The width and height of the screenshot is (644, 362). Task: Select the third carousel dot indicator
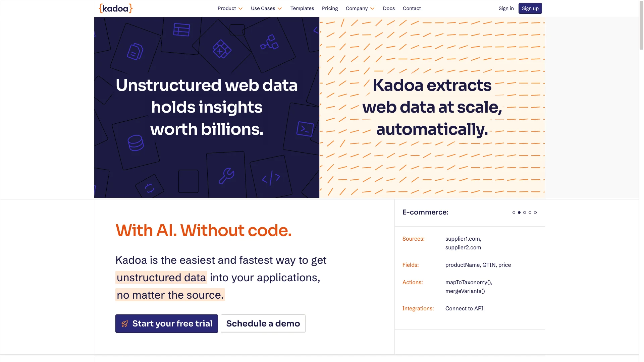525,212
